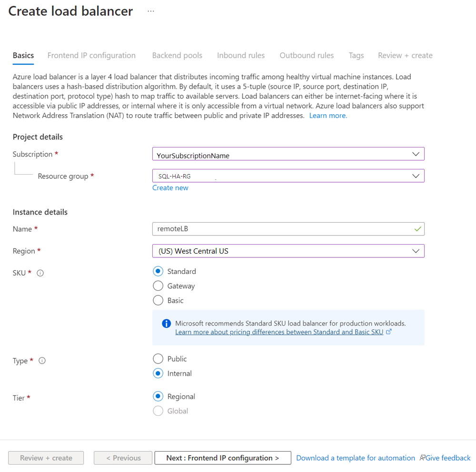
Task: Go to the Backend pools tab
Action: tap(177, 55)
